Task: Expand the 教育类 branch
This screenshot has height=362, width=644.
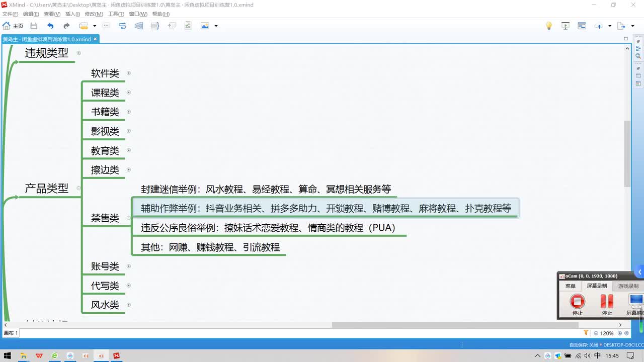Action: [x=129, y=150]
